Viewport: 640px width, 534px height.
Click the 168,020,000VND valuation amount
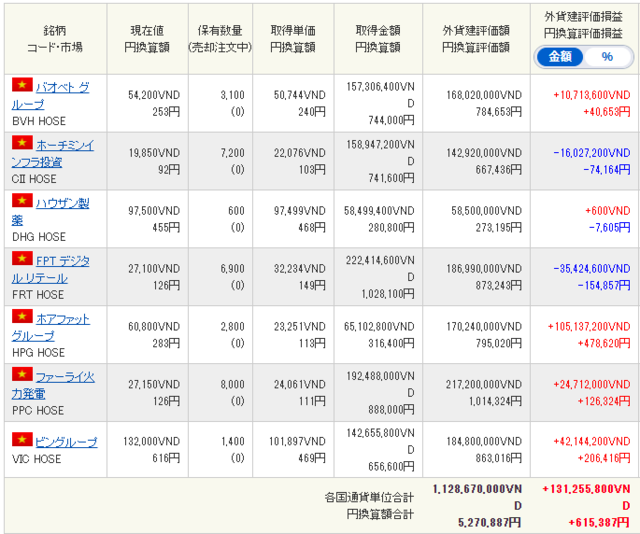[x=484, y=95]
